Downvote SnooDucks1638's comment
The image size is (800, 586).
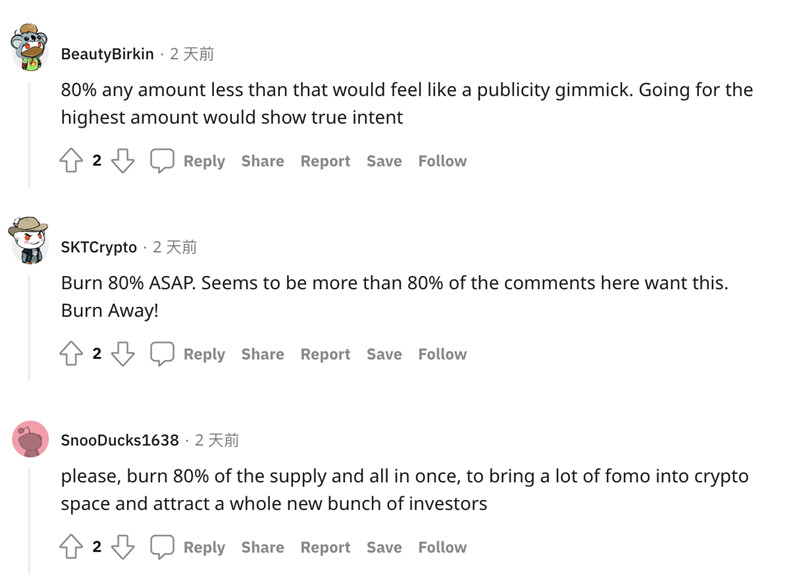pyautogui.click(x=123, y=547)
